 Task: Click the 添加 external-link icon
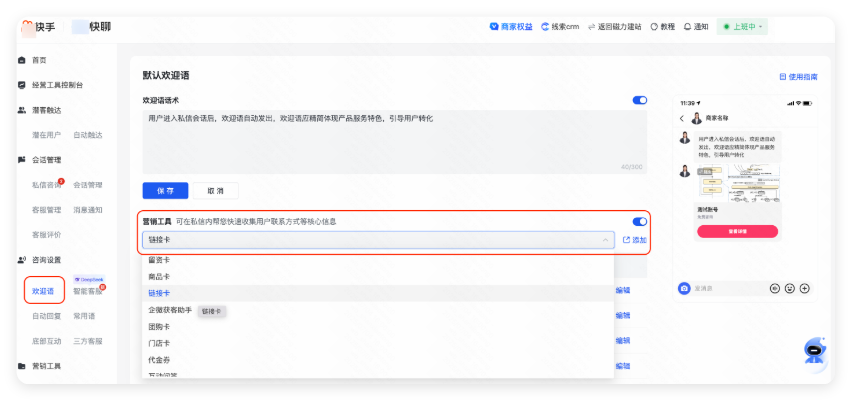tap(626, 240)
